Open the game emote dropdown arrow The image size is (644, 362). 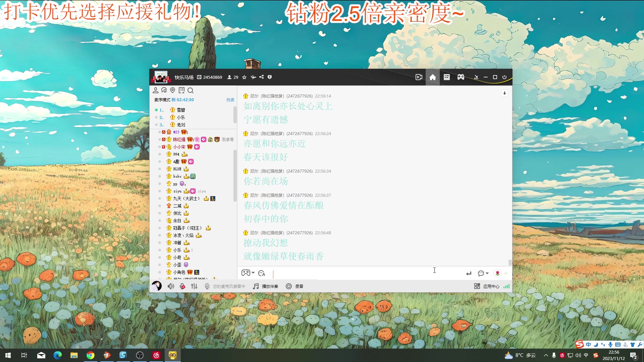(252, 273)
